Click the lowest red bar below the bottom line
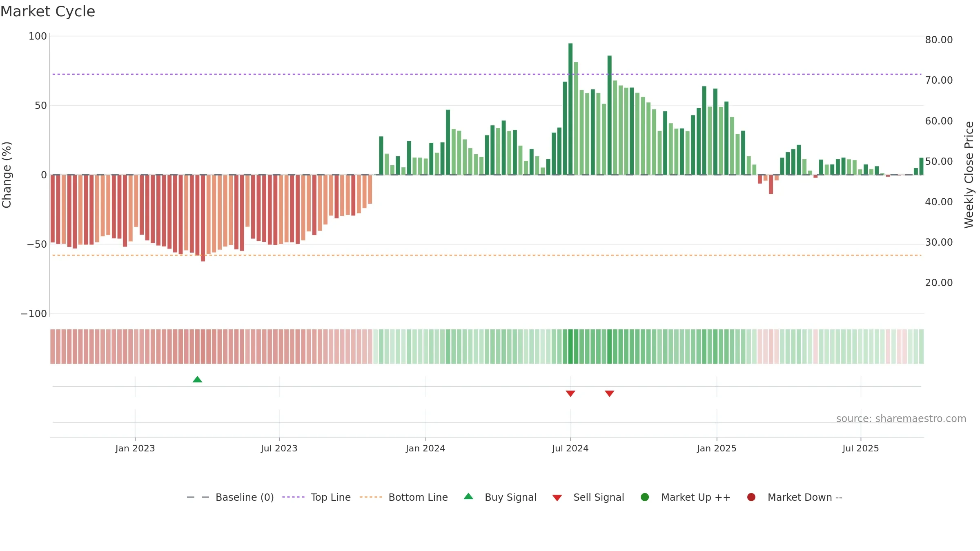980x551 pixels. tap(203, 218)
